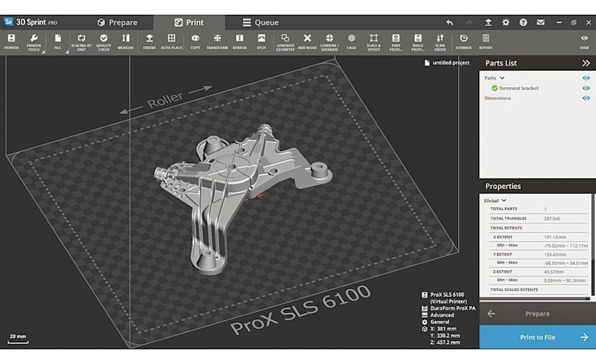Click the Z Extent value 49.57mm
This screenshot has height=364, width=596.
pos(554,272)
